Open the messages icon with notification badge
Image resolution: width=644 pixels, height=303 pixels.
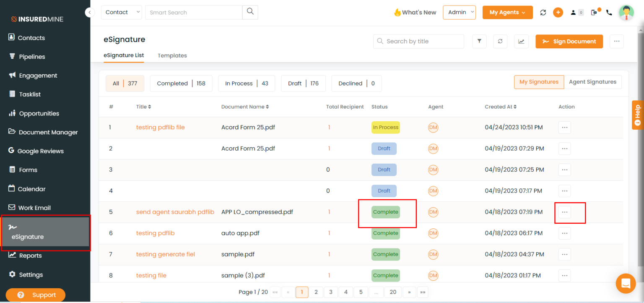pos(595,13)
